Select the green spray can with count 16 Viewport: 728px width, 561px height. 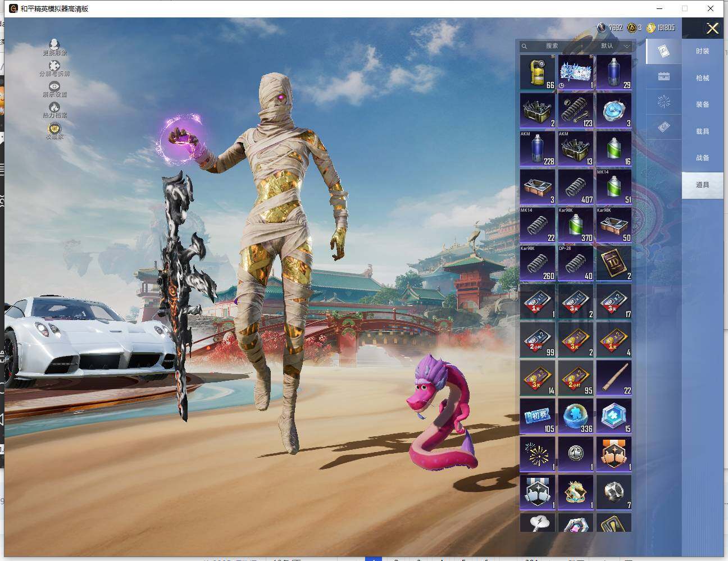click(x=614, y=149)
